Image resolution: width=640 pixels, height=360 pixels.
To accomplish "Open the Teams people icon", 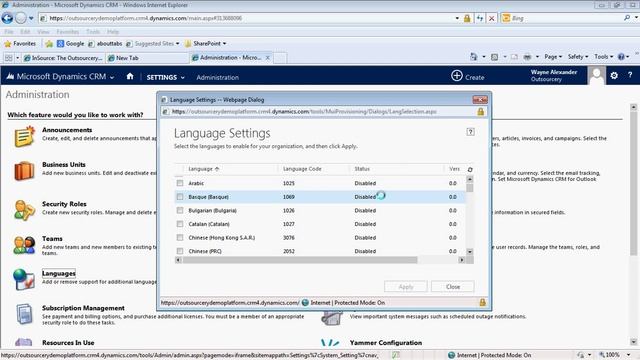I will [24, 245].
